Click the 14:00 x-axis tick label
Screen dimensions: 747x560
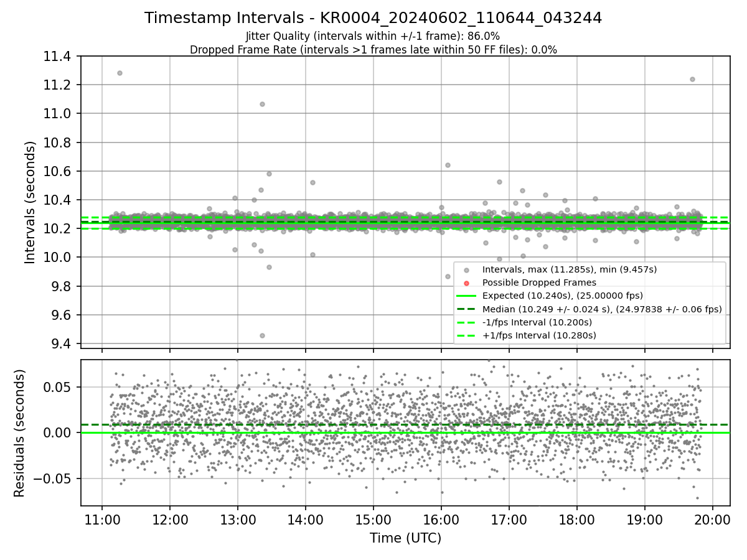(x=306, y=518)
